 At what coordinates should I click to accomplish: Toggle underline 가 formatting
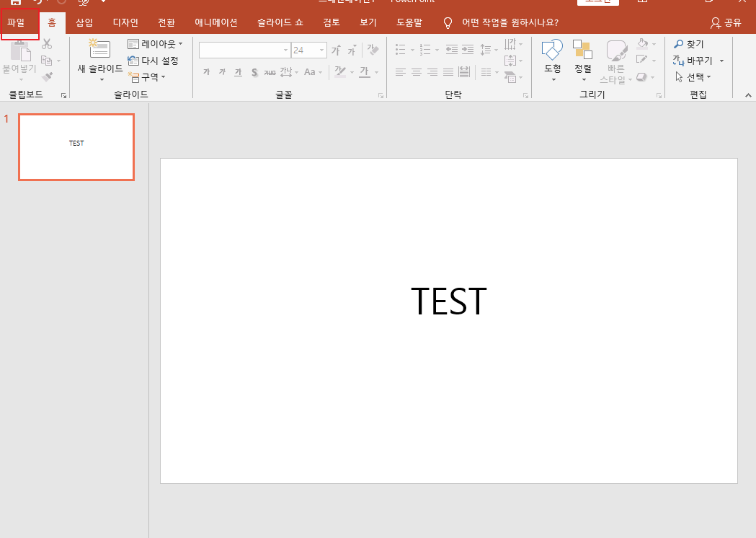coord(238,72)
